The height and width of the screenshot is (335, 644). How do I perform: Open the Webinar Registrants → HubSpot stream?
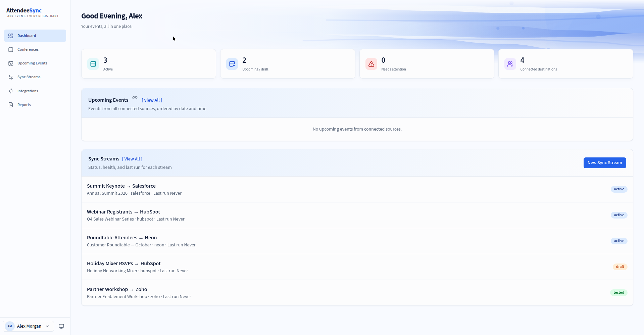(357, 215)
